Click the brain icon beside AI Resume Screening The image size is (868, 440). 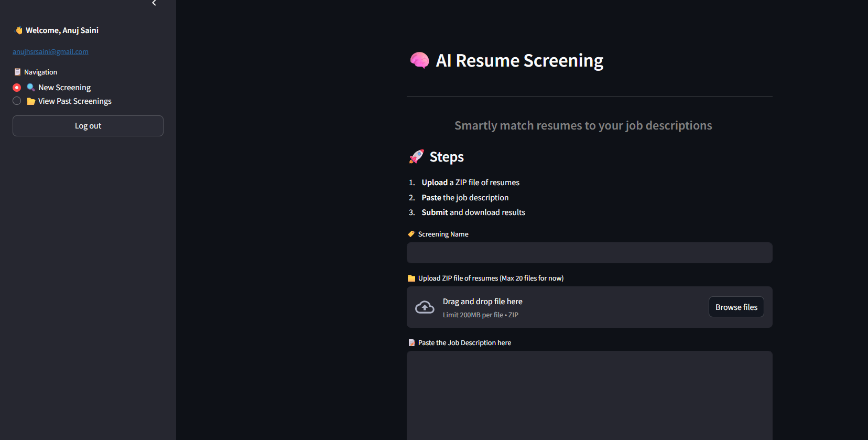click(x=419, y=61)
